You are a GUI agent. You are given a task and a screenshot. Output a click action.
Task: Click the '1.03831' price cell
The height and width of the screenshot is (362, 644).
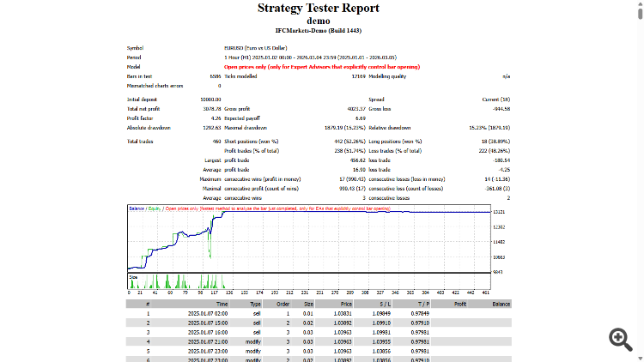click(x=343, y=314)
